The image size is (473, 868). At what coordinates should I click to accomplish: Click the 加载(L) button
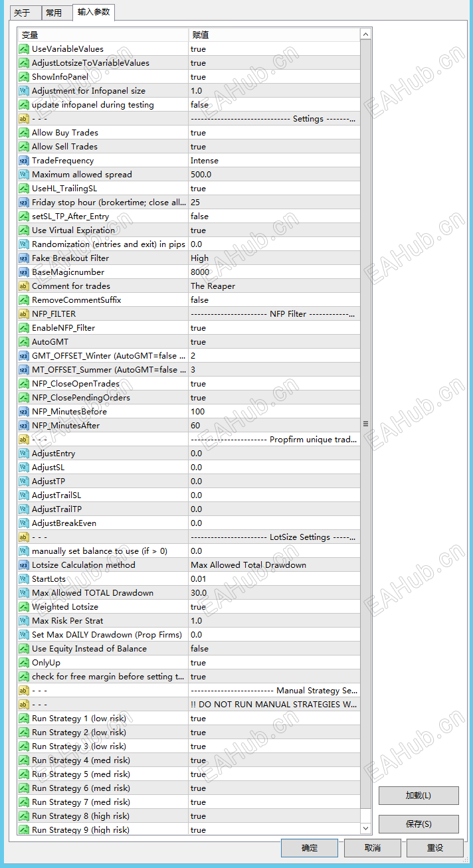click(419, 796)
